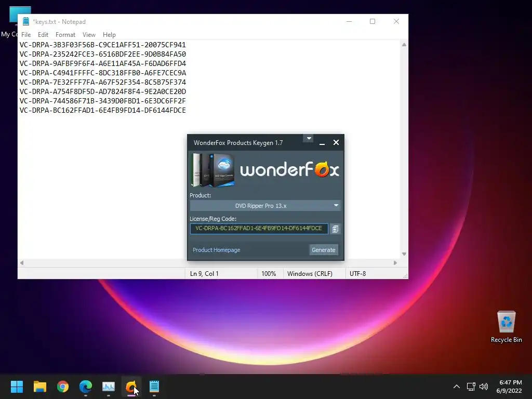Minimize the keygen window
The image size is (532, 399).
(322, 143)
